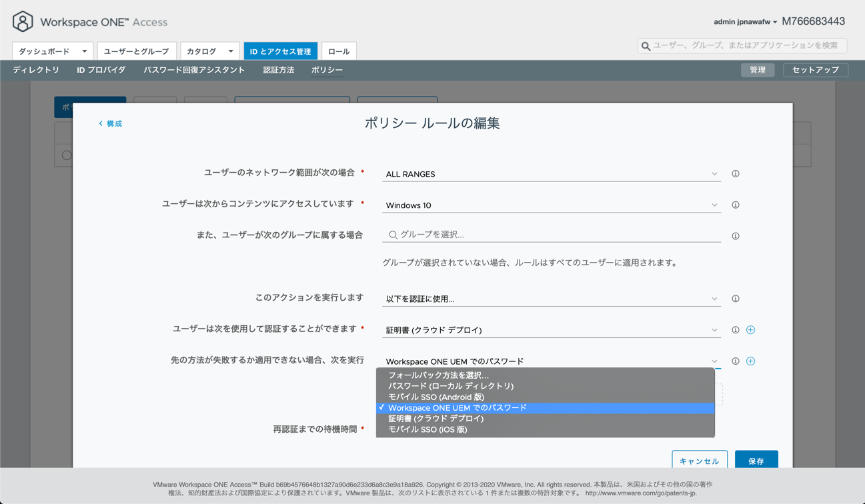This screenshot has height=504, width=865.
Task: Open info icon for group selection field
Action: (736, 236)
